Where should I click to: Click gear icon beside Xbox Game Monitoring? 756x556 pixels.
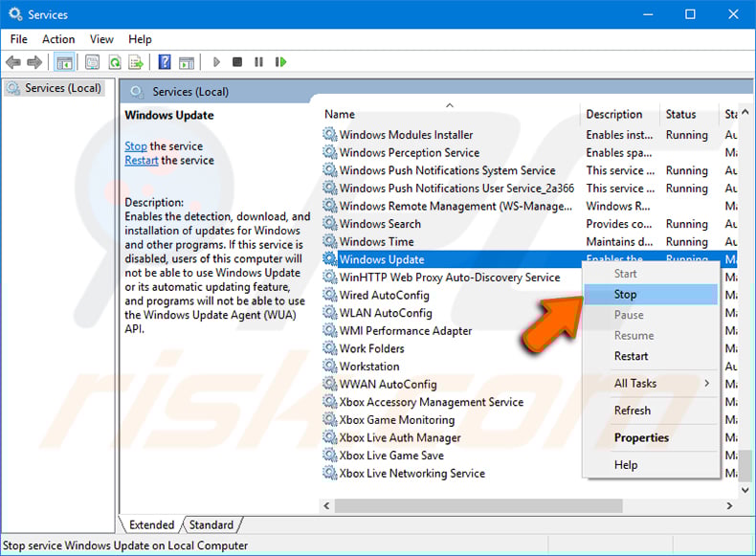330,420
